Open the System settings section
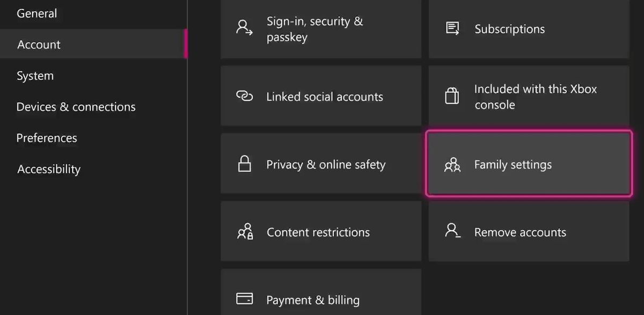The height and width of the screenshot is (315, 644). pos(35,76)
